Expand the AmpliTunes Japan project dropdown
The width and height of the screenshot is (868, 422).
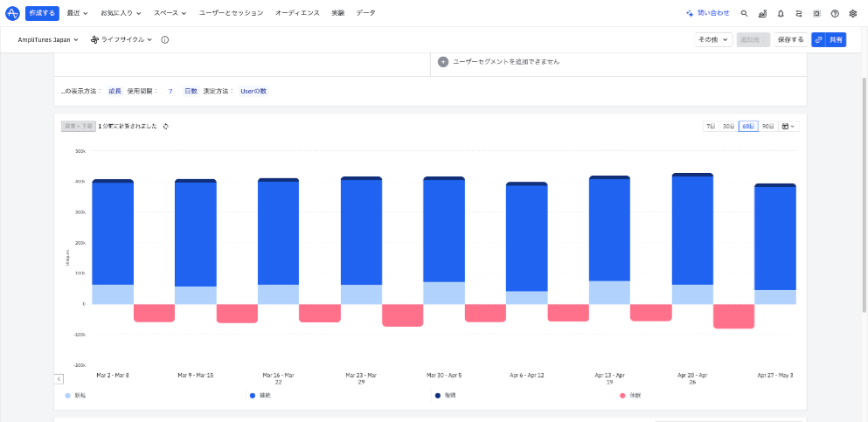(x=48, y=40)
